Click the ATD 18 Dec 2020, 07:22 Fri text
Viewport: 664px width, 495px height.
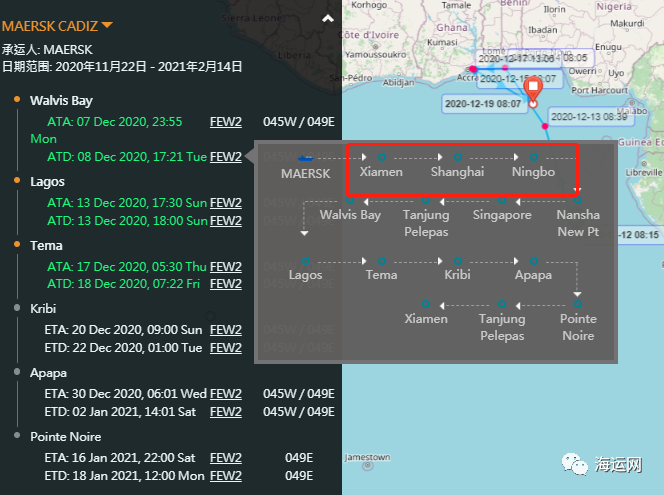tap(123, 284)
